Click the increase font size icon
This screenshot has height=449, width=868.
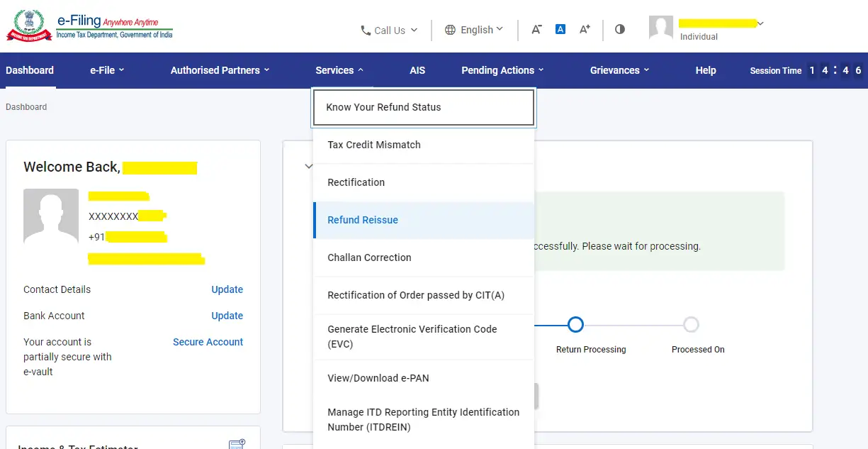(x=584, y=29)
